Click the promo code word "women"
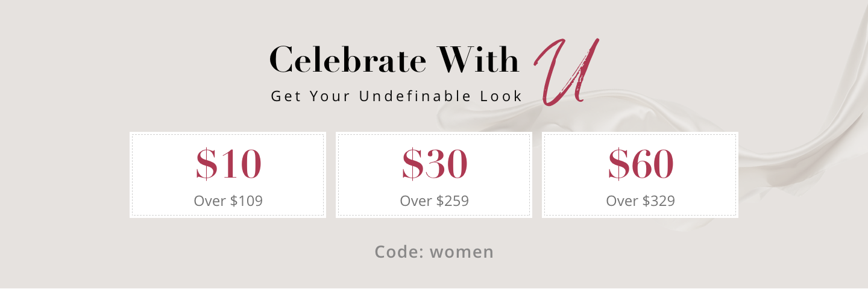Image resolution: width=868 pixels, height=289 pixels. click(x=462, y=252)
